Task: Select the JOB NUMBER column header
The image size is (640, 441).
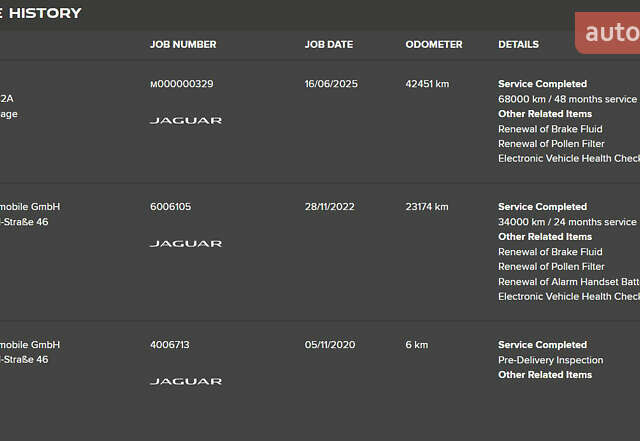Action: point(183,45)
